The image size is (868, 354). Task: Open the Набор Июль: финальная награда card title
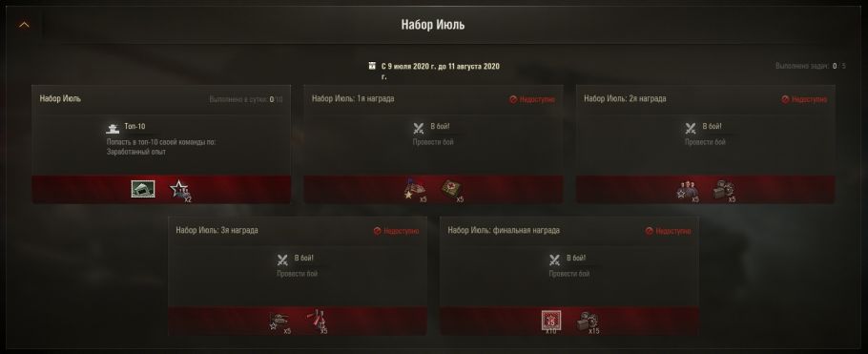pyautogui.click(x=504, y=230)
